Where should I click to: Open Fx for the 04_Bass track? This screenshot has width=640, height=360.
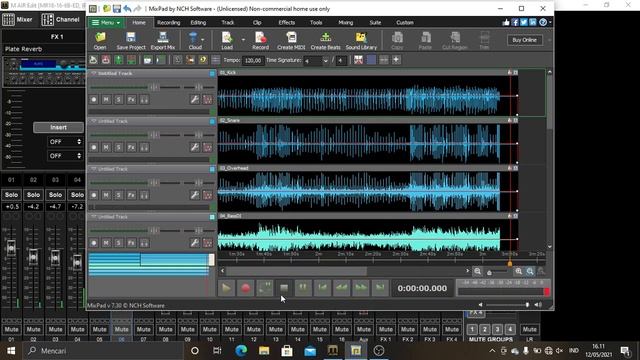[x=131, y=243]
